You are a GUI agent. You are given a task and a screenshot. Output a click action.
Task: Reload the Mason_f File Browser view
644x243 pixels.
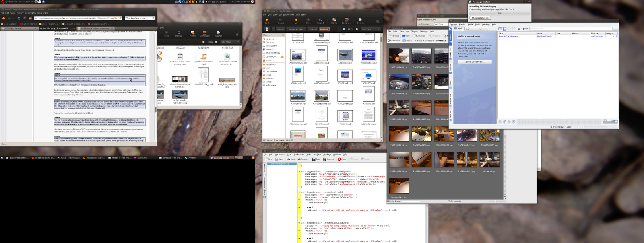click(320, 21)
